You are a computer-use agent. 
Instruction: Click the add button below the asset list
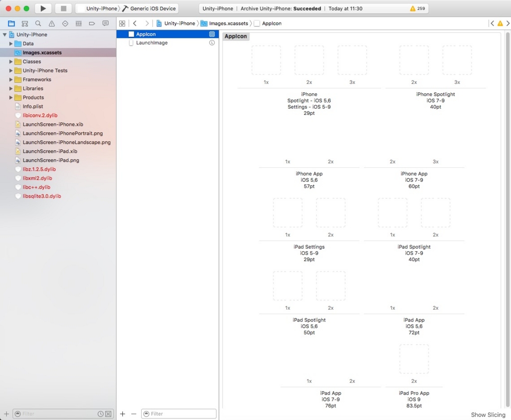tap(122, 414)
